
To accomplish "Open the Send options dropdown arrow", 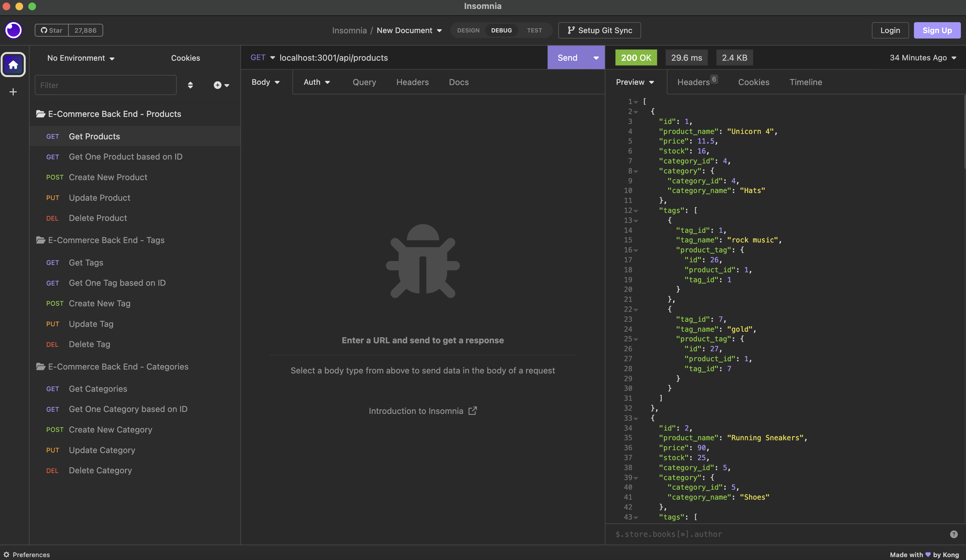I will [596, 58].
